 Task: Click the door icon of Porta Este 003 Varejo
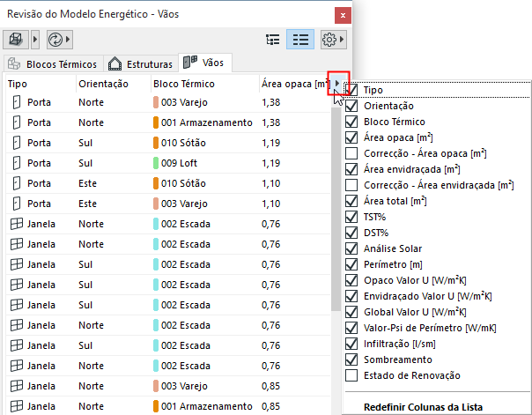[17, 204]
